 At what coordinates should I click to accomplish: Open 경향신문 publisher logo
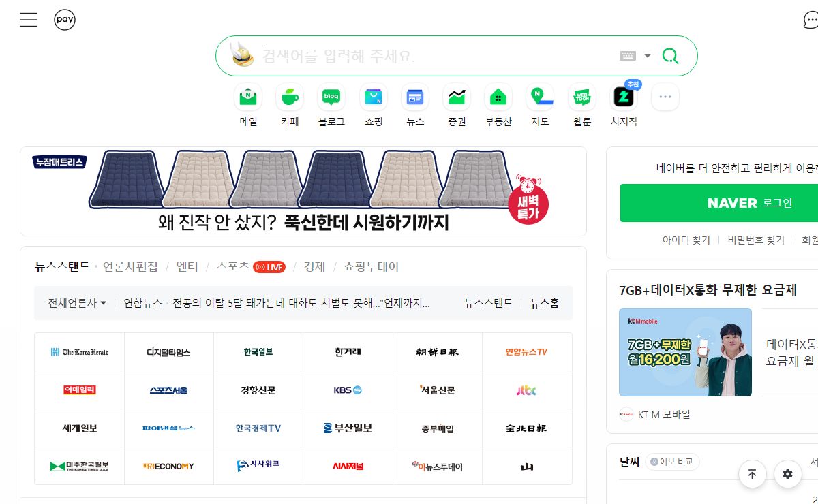click(x=258, y=390)
